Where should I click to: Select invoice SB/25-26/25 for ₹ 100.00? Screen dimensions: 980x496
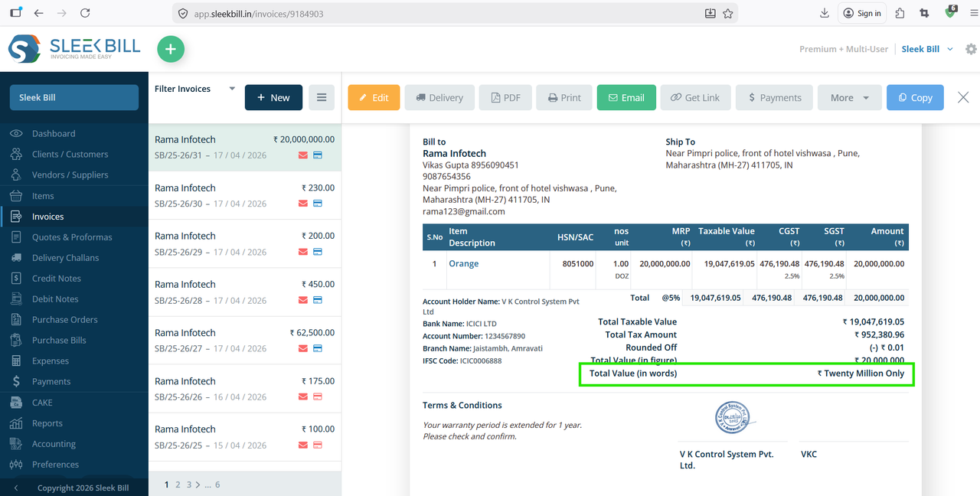244,436
